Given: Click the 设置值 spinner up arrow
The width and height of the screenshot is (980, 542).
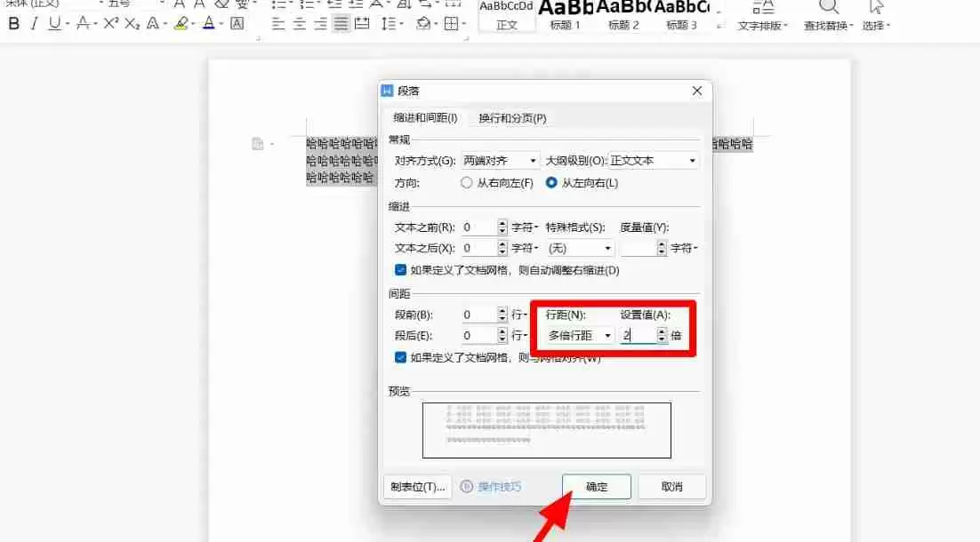Looking at the screenshot, I should tap(662, 330).
